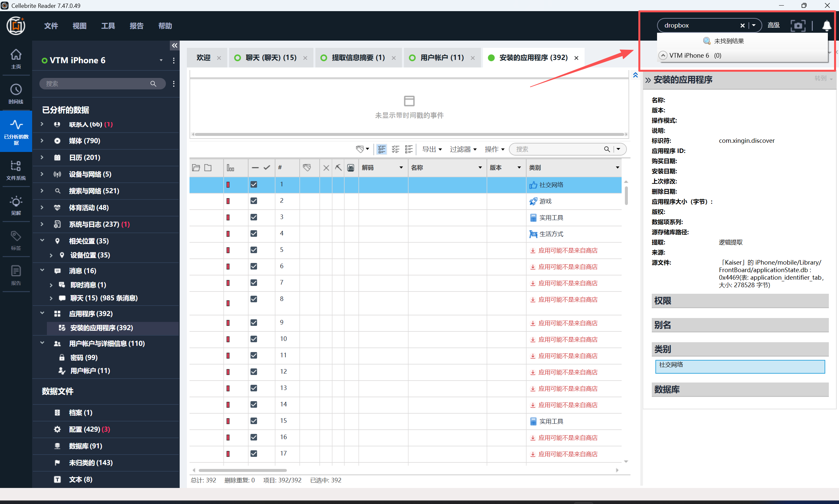The width and height of the screenshot is (839, 504).
Task: Open the Tools menu
Action: click(x=108, y=26)
